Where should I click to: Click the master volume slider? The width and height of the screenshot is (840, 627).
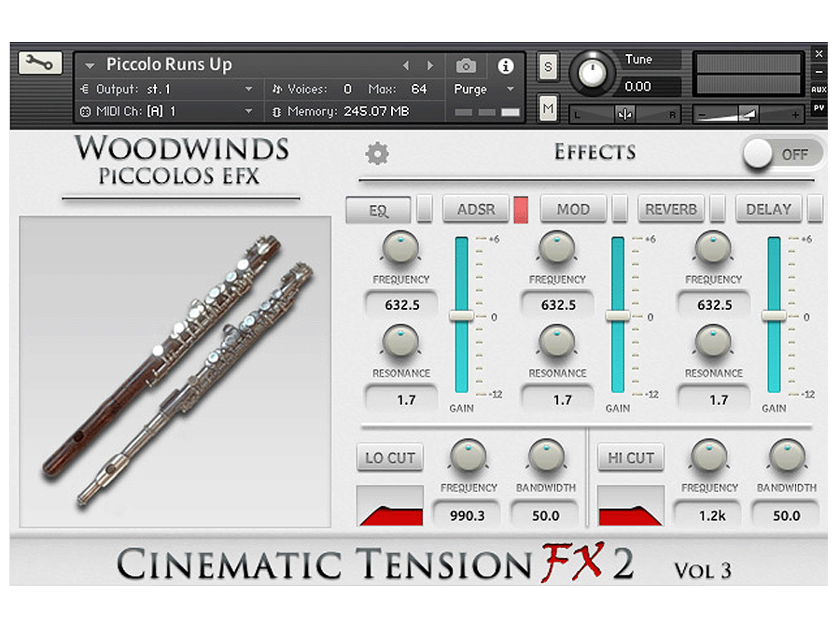tap(749, 115)
